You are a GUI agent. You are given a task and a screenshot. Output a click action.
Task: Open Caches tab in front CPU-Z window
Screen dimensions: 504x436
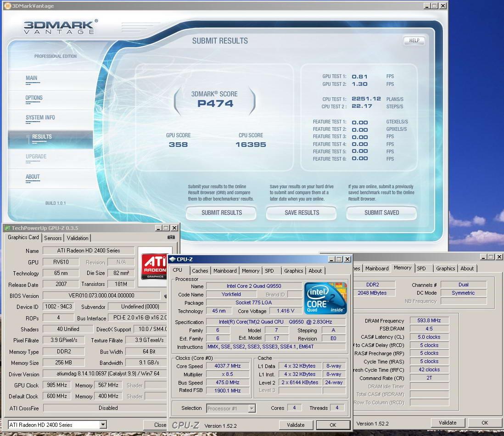[200, 271]
